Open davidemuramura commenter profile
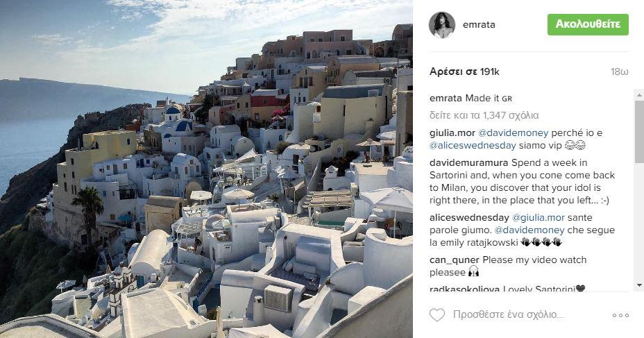This screenshot has width=644, height=338. [468, 162]
